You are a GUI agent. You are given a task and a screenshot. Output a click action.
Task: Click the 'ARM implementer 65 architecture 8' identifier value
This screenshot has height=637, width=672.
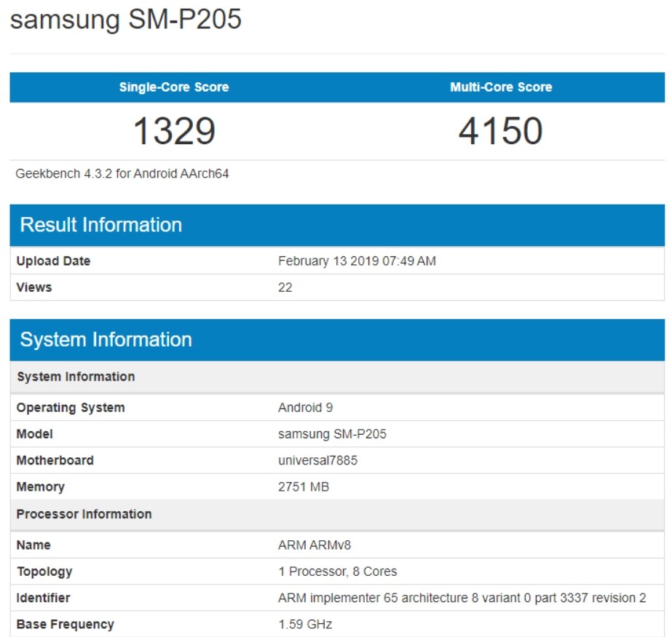pos(462,598)
